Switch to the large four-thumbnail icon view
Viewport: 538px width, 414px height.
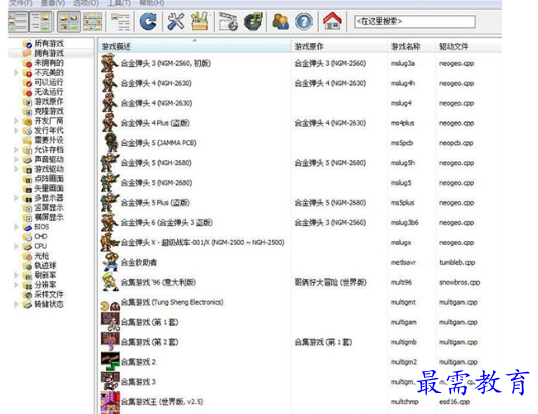point(69,22)
